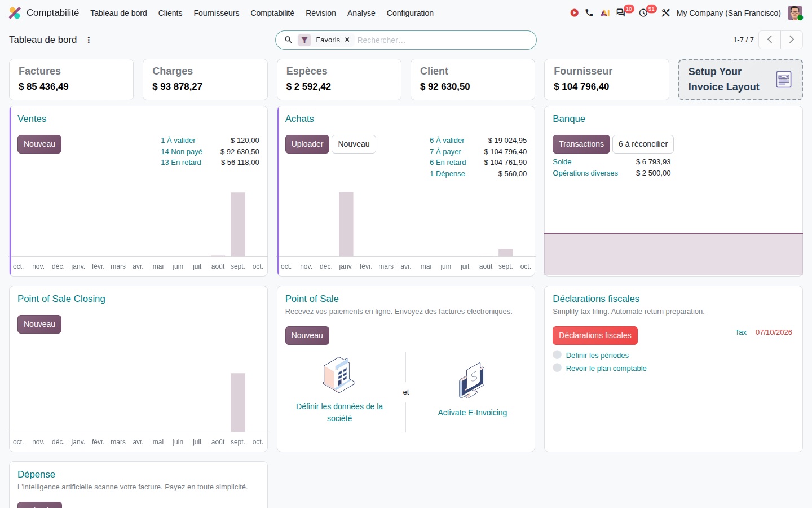This screenshot has height=508, width=812.
Task: Open the Fournisseurs menu
Action: [x=217, y=13]
